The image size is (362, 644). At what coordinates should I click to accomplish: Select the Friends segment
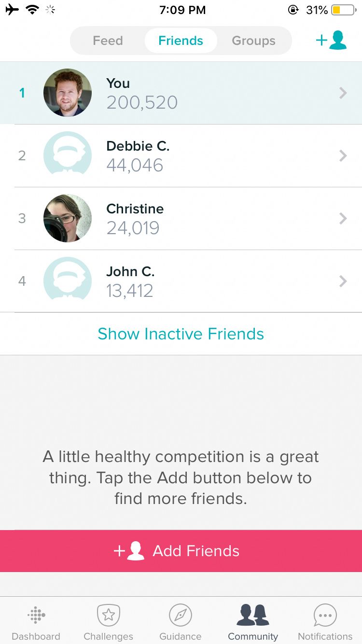coord(181,41)
